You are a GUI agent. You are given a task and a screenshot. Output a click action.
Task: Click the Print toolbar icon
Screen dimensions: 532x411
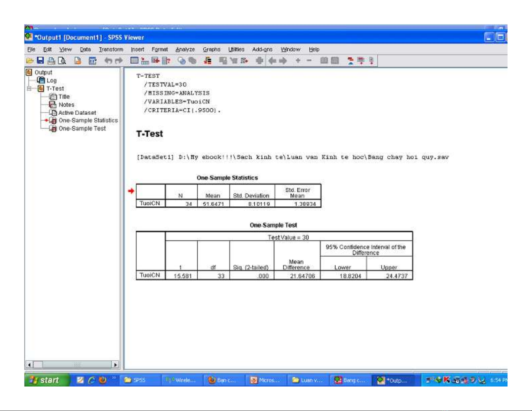[x=51, y=61]
